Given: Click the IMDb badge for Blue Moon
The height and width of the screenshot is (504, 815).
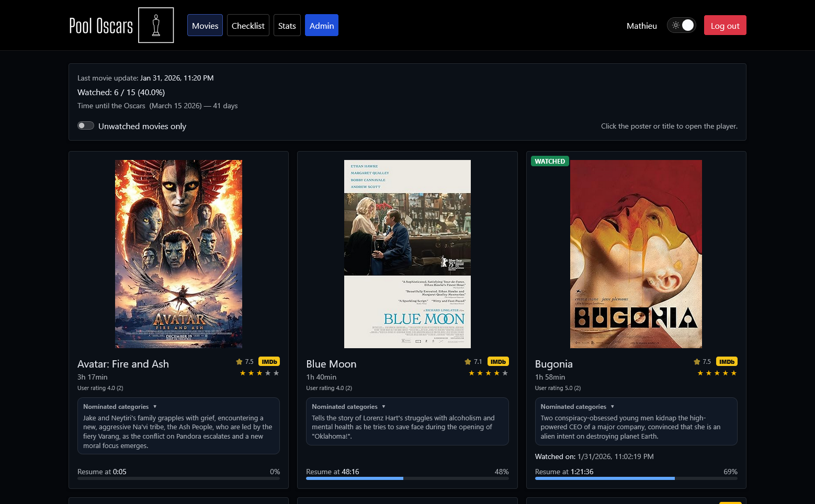Looking at the screenshot, I should [498, 362].
